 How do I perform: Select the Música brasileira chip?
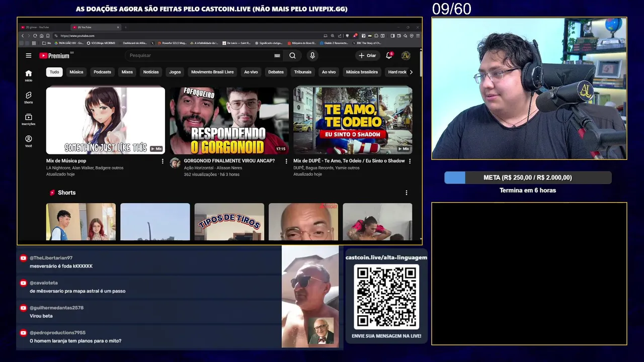coord(362,72)
